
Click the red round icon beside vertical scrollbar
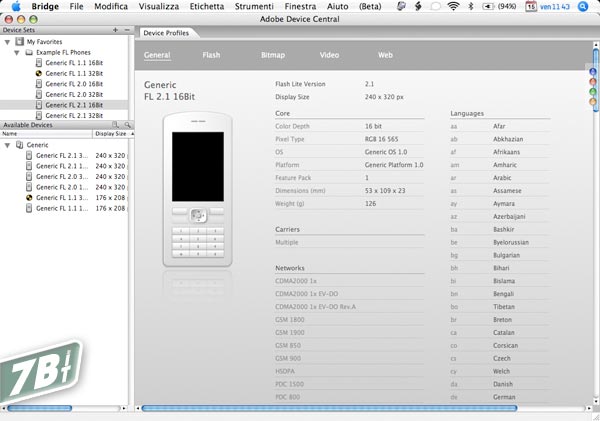coord(593,82)
